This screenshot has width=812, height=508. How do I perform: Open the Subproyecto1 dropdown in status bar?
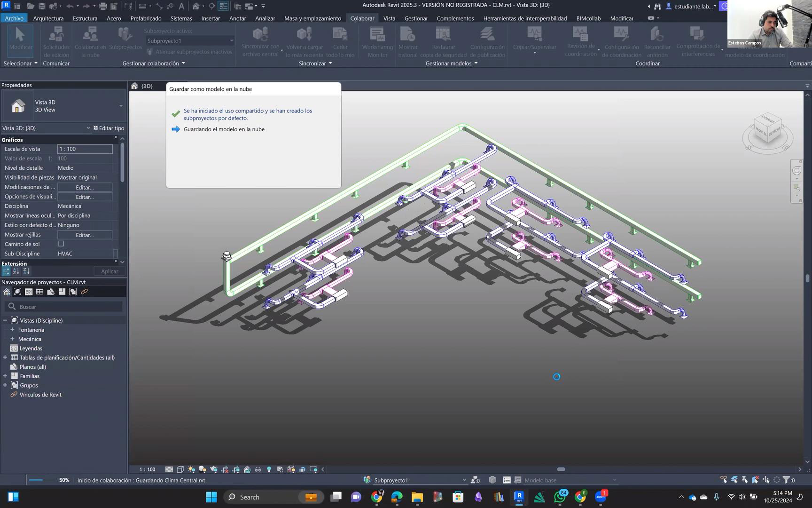point(464,480)
